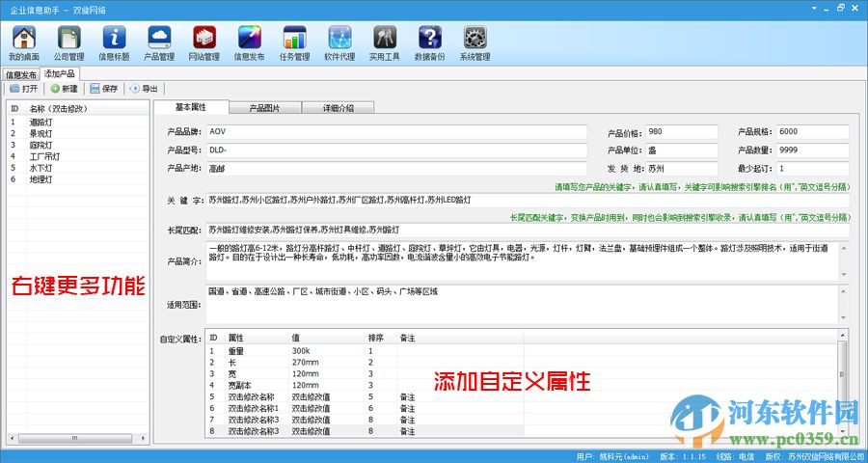Switch to the 添加产品 document tab

60,73
